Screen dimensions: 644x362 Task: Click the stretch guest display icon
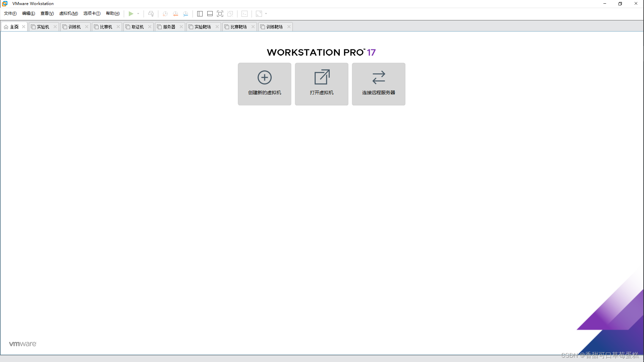point(259,14)
